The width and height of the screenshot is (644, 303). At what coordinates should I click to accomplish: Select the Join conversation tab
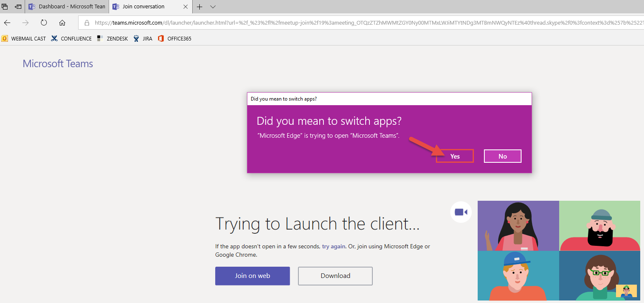click(150, 7)
